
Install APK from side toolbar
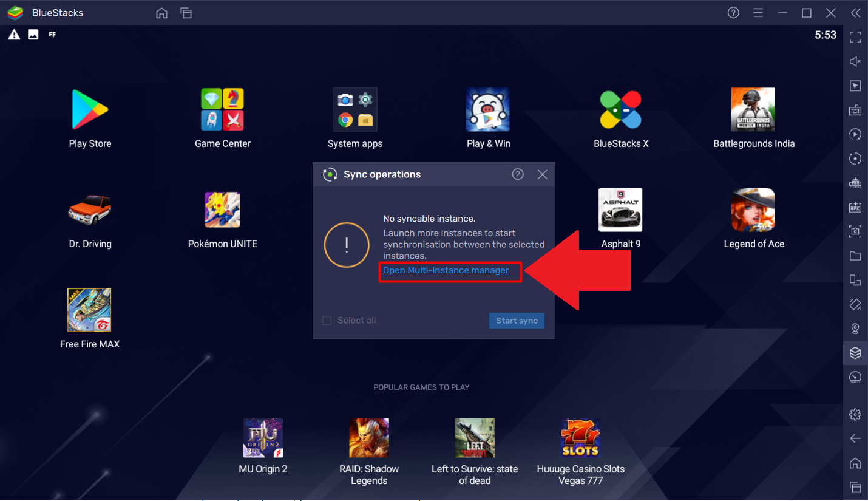[855, 207]
